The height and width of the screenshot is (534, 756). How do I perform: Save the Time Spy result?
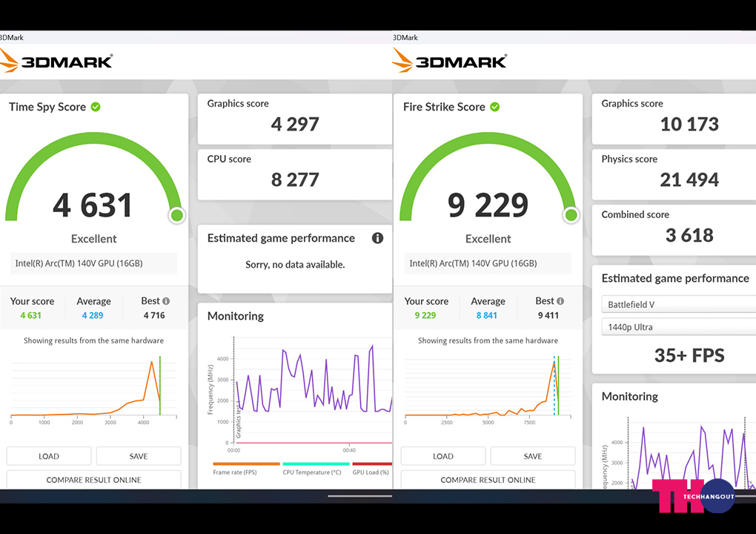(139, 456)
